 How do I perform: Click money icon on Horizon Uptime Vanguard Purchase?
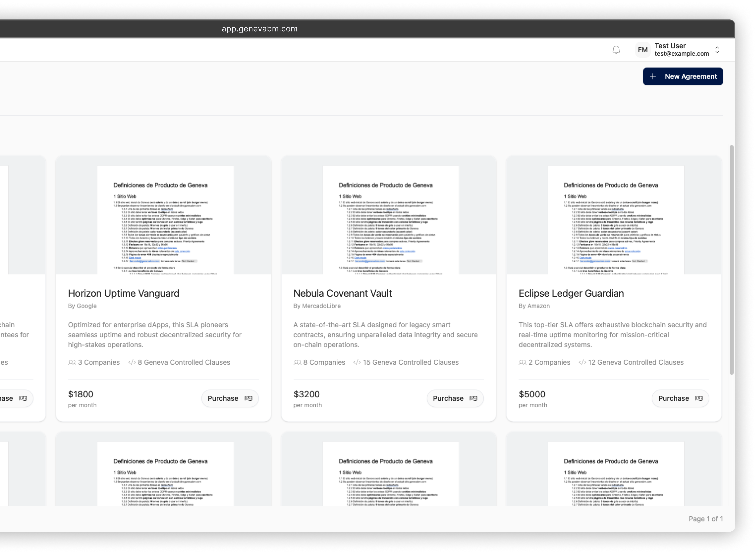coord(248,398)
